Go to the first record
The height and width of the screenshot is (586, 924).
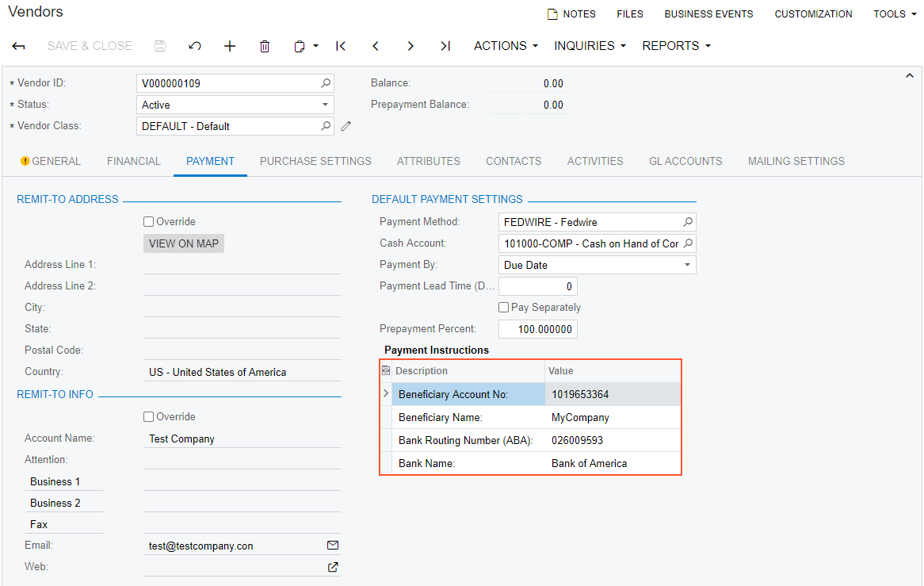(x=341, y=46)
